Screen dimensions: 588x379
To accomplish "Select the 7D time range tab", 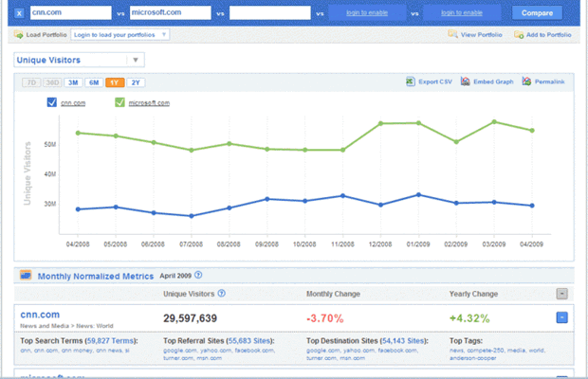I will 31,82.
